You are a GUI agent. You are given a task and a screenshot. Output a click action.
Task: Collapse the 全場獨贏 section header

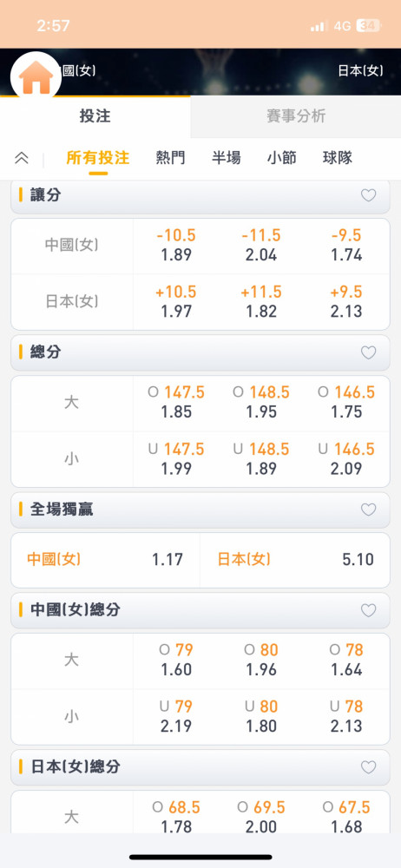200,510
